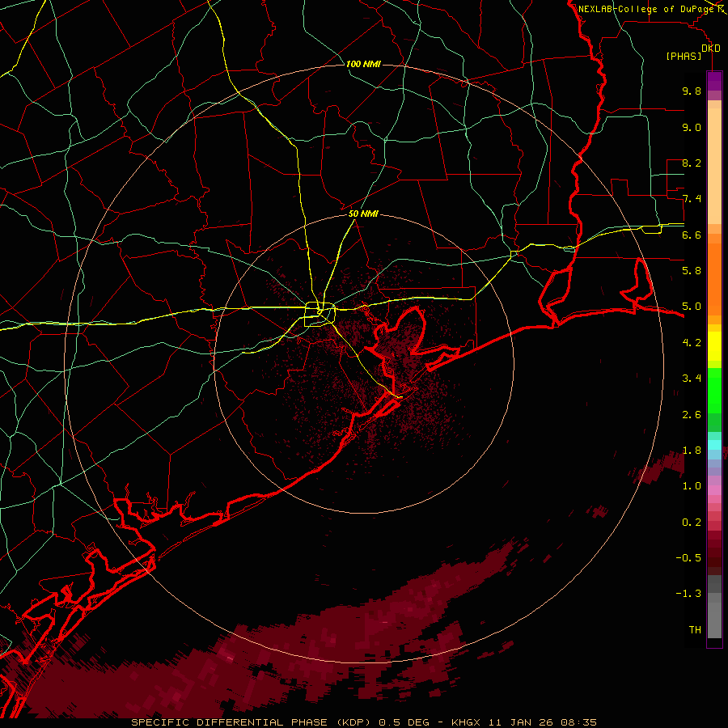Image resolution: width=728 pixels, height=728 pixels.
Task: Click the TH threshold label on the scale
Action: coord(695,629)
